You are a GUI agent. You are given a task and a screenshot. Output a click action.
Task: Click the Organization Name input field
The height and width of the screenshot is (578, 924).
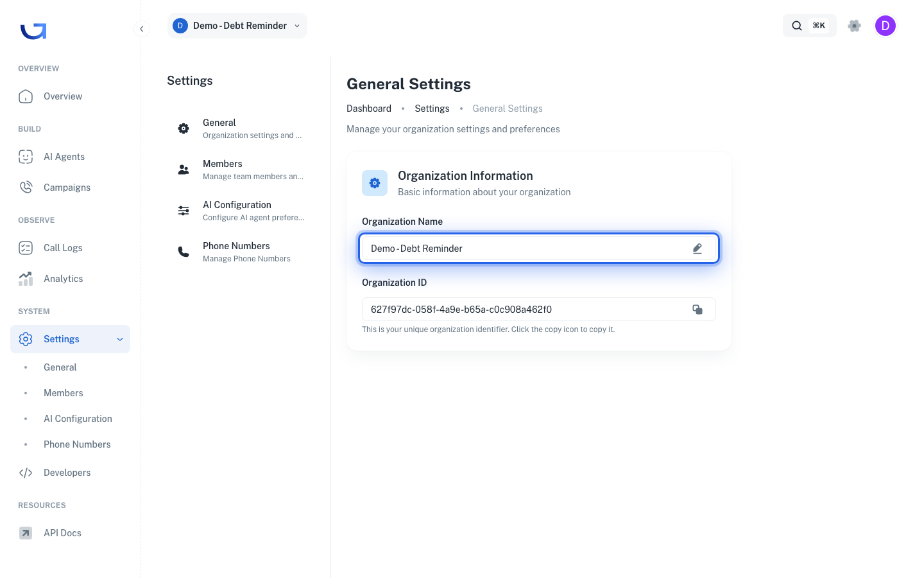pyautogui.click(x=539, y=249)
